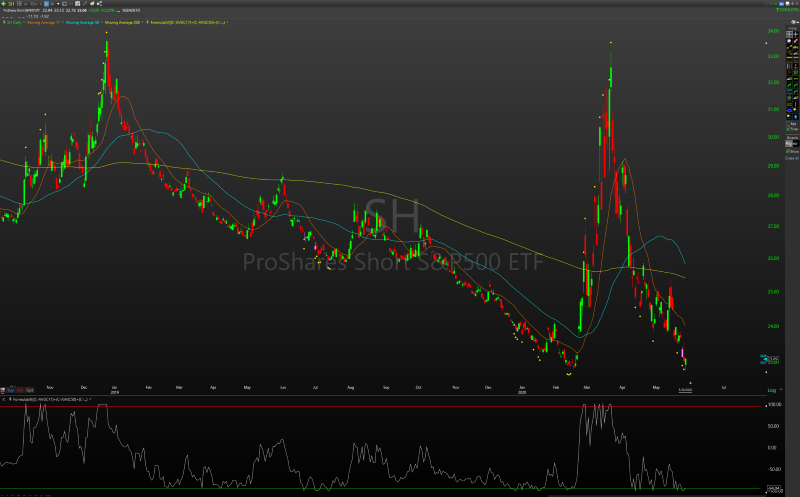Expand the time frame dropdown arrow

point(58,4)
